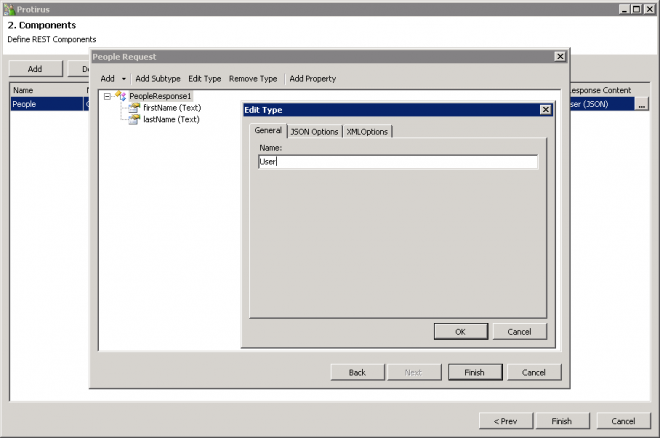Click Edit Type in toolbar
Image resolution: width=660 pixels, height=438 pixels.
click(205, 79)
